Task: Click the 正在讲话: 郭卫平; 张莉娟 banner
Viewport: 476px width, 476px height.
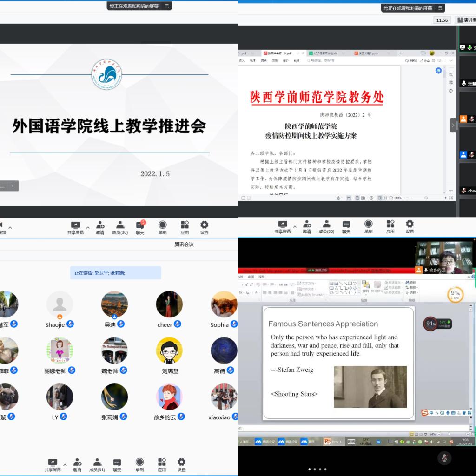Action: [x=115, y=273]
